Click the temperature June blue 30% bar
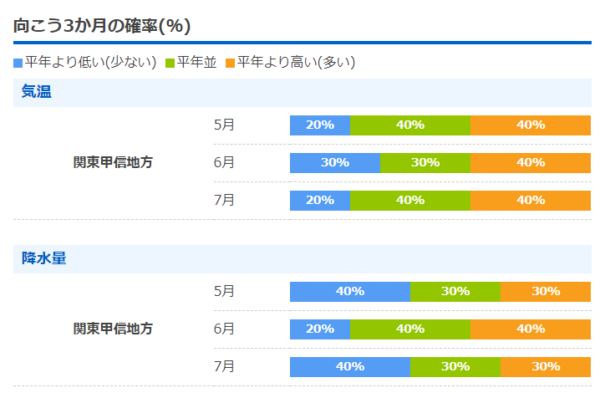The image size is (600, 398). tap(335, 163)
